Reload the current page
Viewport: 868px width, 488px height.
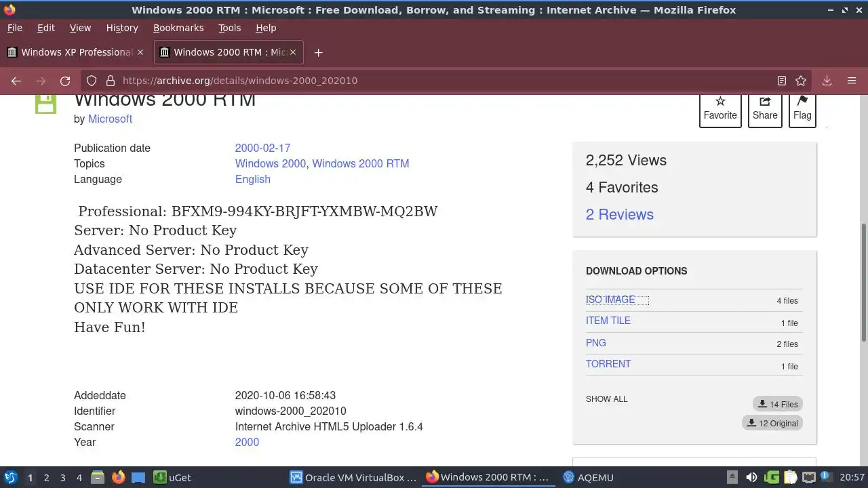(65, 81)
